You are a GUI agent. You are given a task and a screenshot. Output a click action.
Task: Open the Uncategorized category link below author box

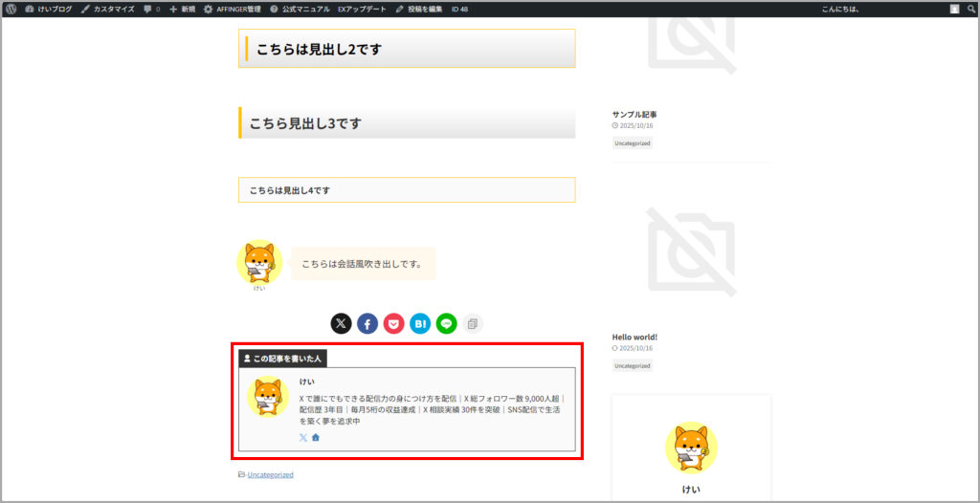270,474
